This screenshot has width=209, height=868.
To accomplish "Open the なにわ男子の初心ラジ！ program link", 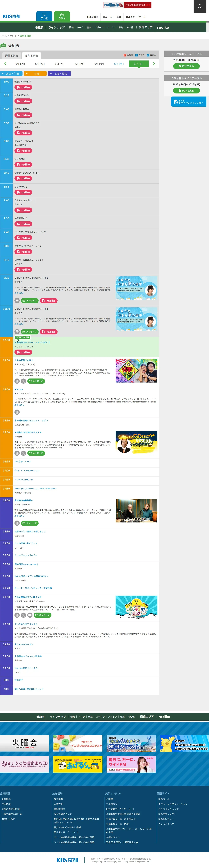I will click(26, 544).
